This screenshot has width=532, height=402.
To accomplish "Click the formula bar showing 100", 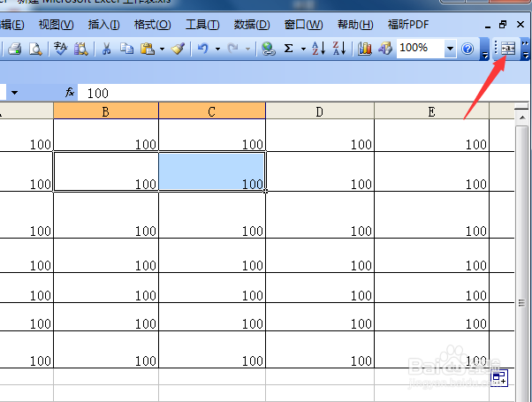I will tap(302, 93).
